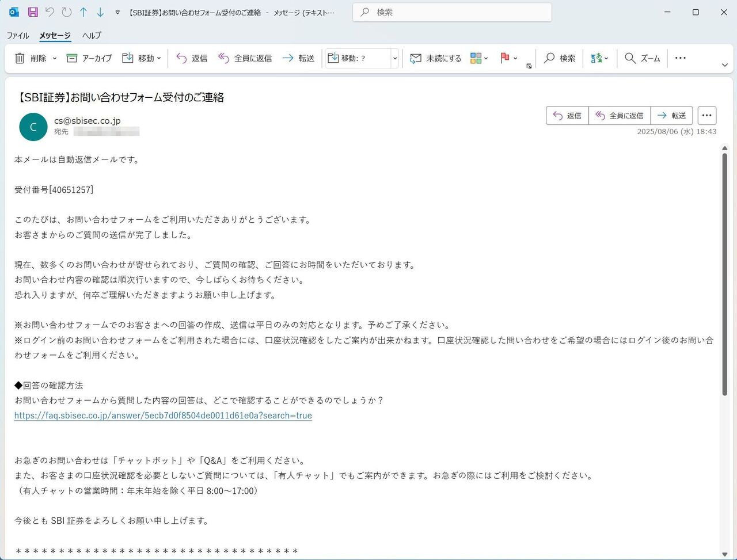Expand the quick steps gallery dropdown arrow
The height and width of the screenshot is (560, 737).
tap(395, 58)
